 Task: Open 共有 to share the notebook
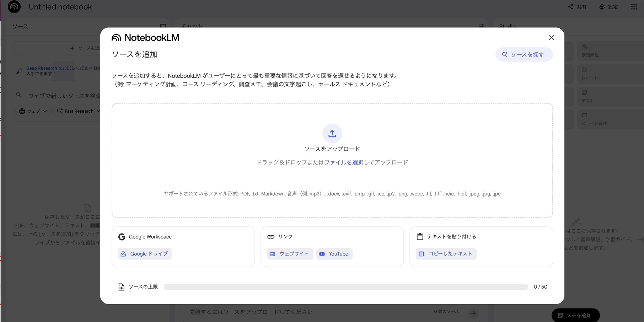pos(577,7)
